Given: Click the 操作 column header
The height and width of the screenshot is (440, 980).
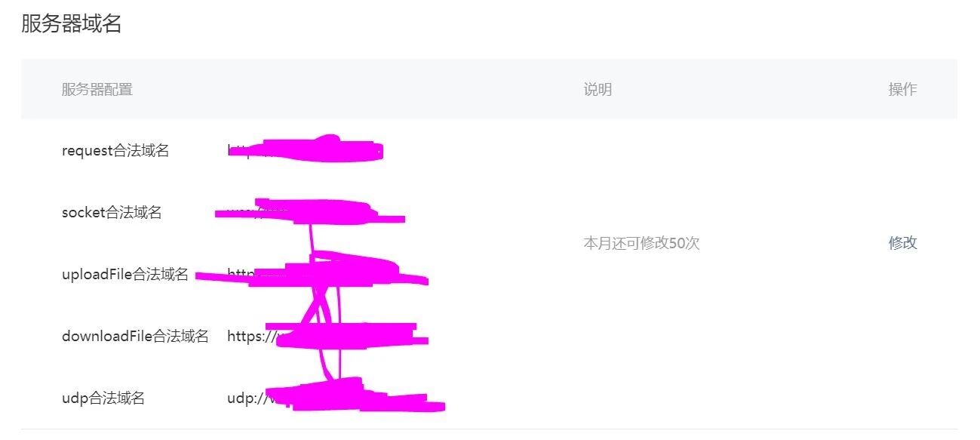Looking at the screenshot, I should [902, 90].
